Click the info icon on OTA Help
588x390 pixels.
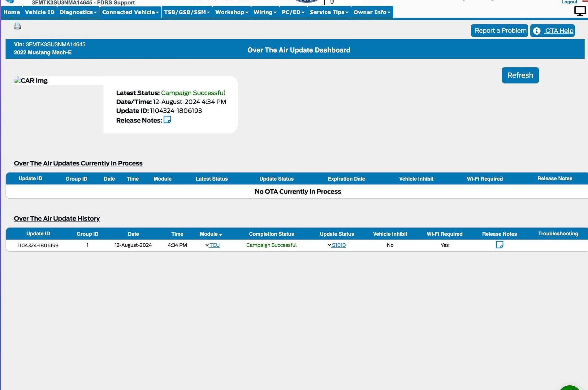pyautogui.click(x=537, y=31)
